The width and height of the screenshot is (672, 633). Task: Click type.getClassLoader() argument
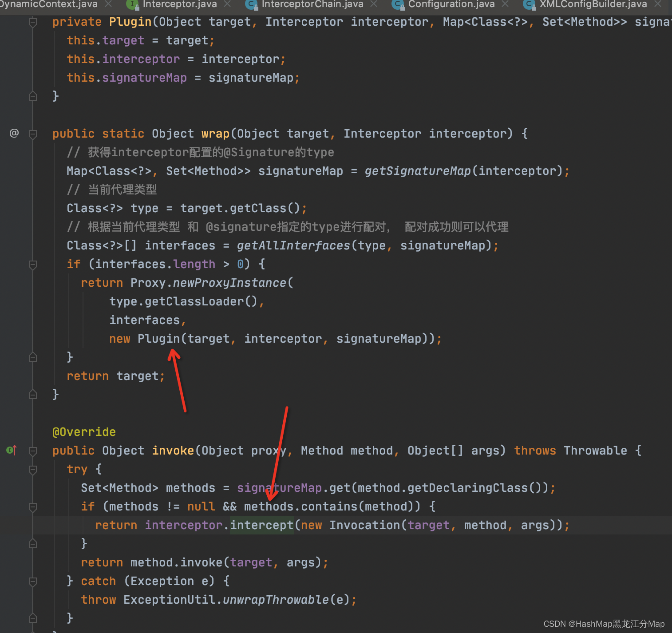point(183,301)
